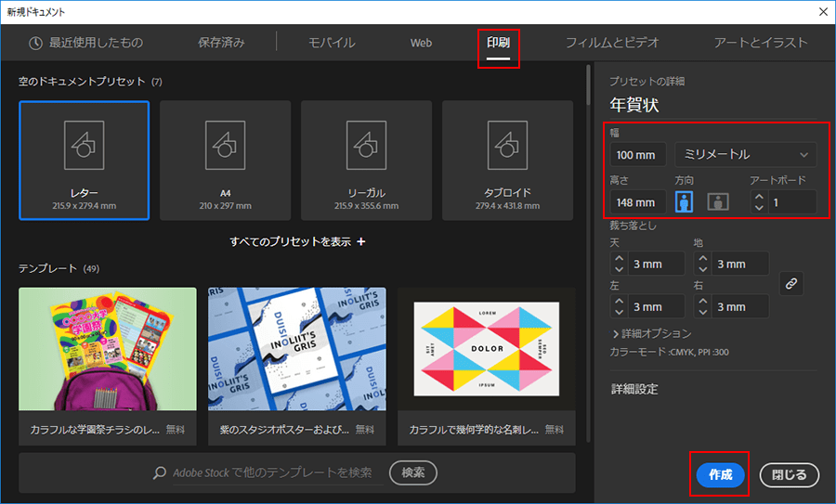This screenshot has width=836, height=504.
Task: Click the 天 bleed field 3 mm
Action: [656, 265]
